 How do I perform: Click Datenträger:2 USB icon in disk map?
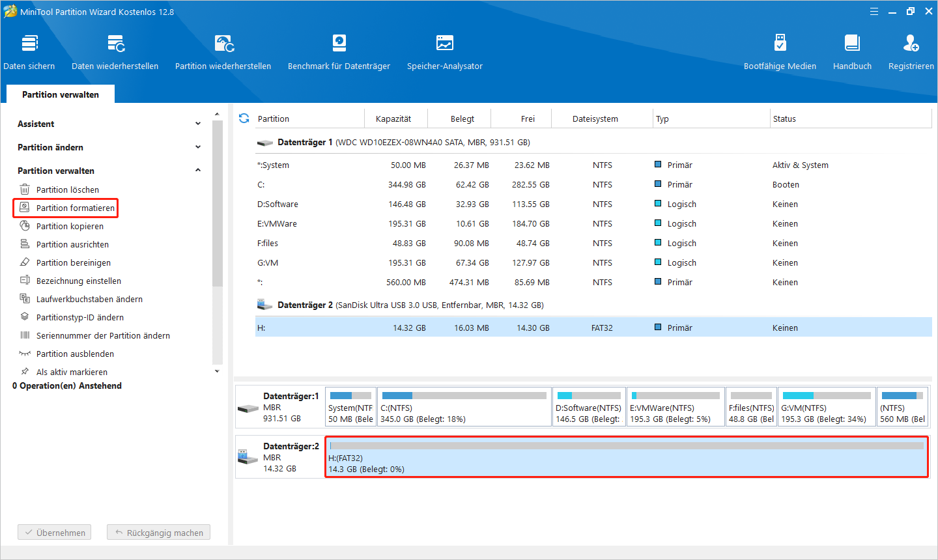point(248,457)
